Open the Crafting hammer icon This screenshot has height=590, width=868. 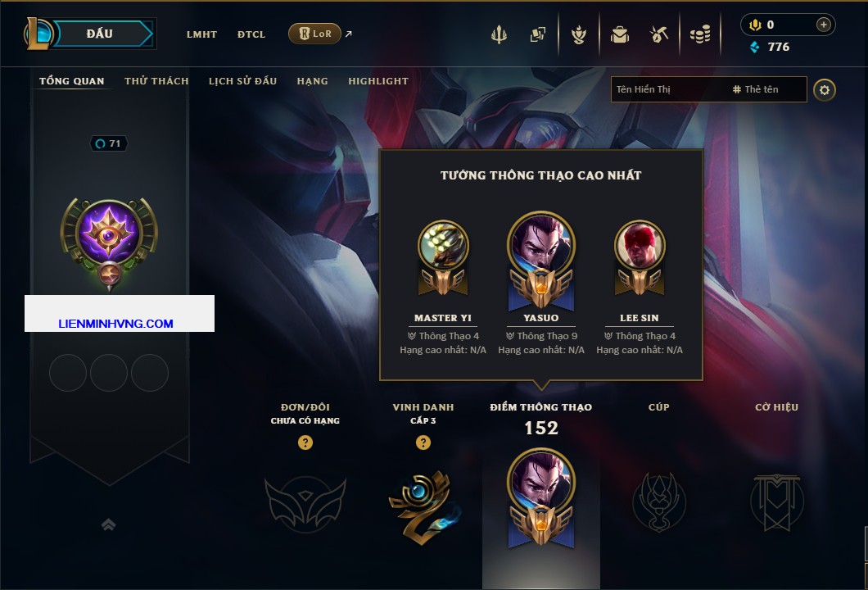[658, 35]
